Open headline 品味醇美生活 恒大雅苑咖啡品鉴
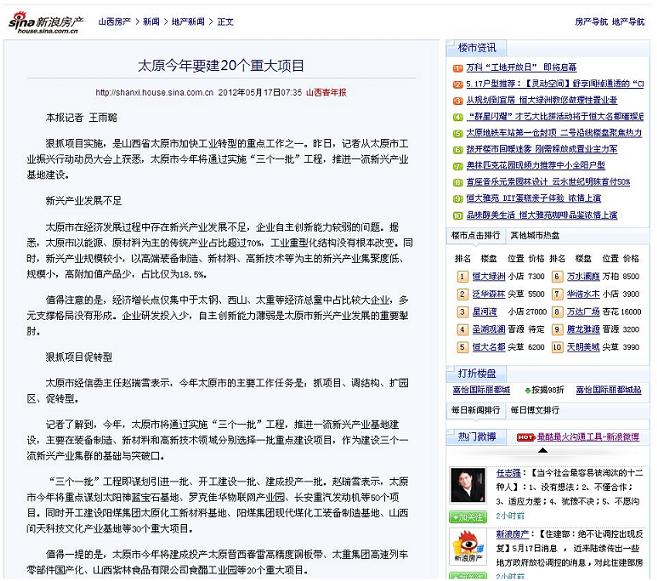 [542, 215]
